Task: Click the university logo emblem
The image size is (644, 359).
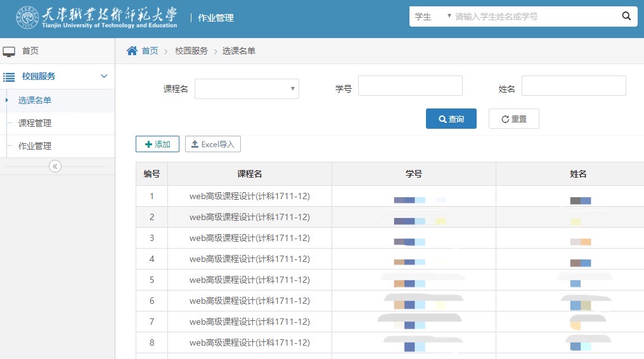Action: click(27, 18)
